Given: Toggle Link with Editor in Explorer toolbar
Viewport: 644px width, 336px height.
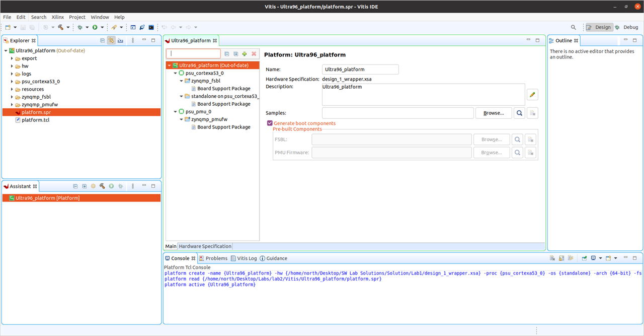Looking at the screenshot, I should pos(111,41).
